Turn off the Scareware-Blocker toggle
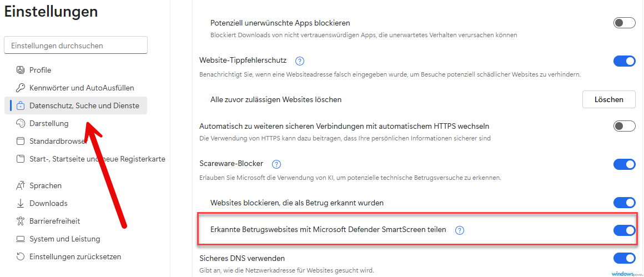 [624, 164]
